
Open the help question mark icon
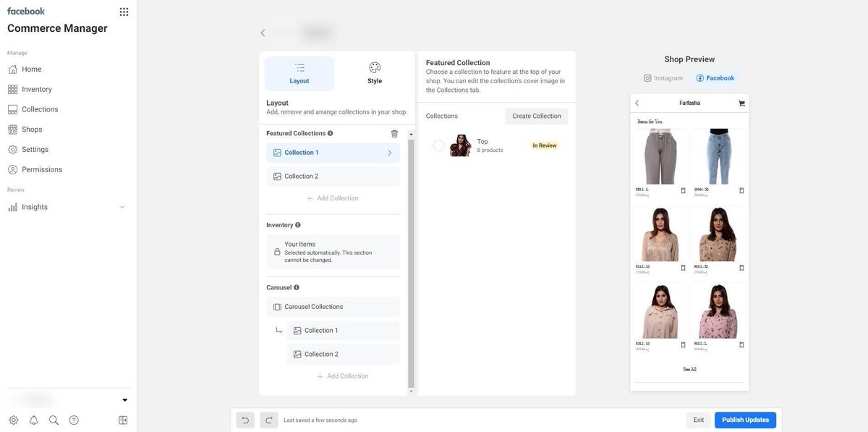pos(74,420)
